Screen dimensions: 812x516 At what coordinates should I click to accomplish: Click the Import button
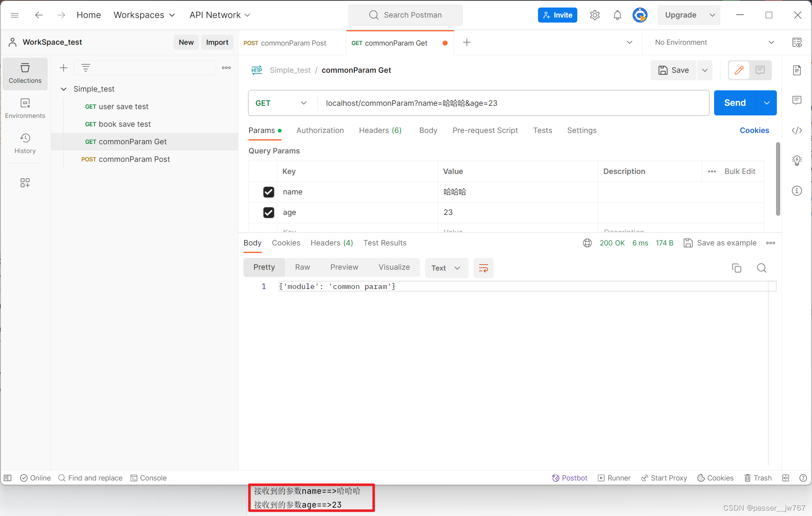click(217, 42)
